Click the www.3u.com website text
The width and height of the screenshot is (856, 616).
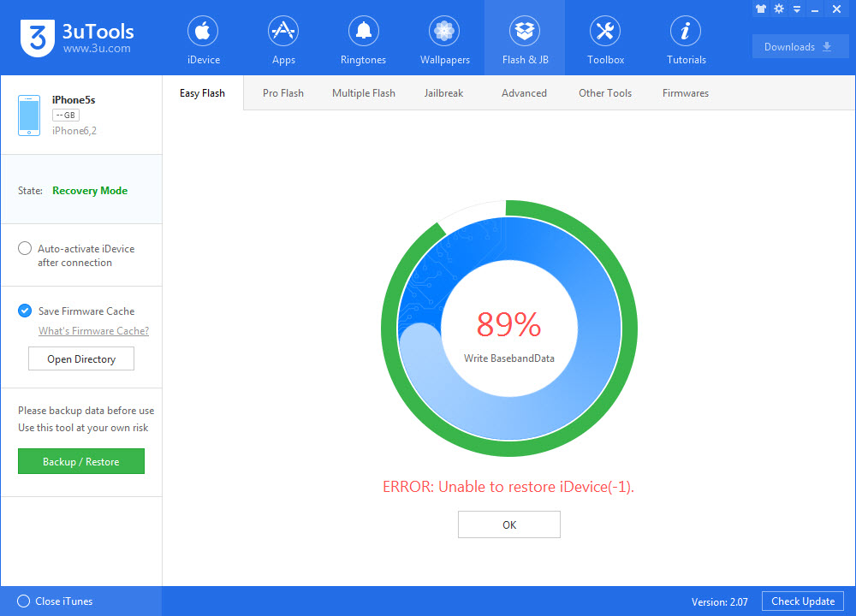[x=97, y=48]
